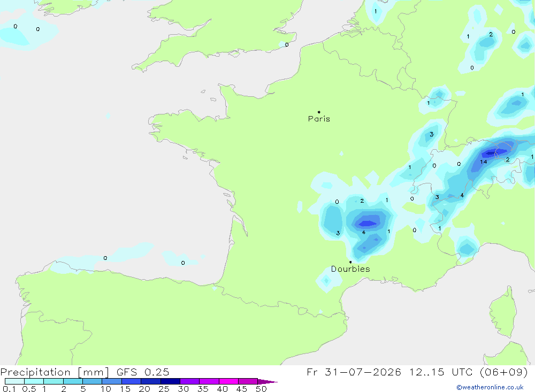Click the "GFS 0.25" model label
Image resolution: width=535 pixels, height=392 pixels.
[x=143, y=372]
